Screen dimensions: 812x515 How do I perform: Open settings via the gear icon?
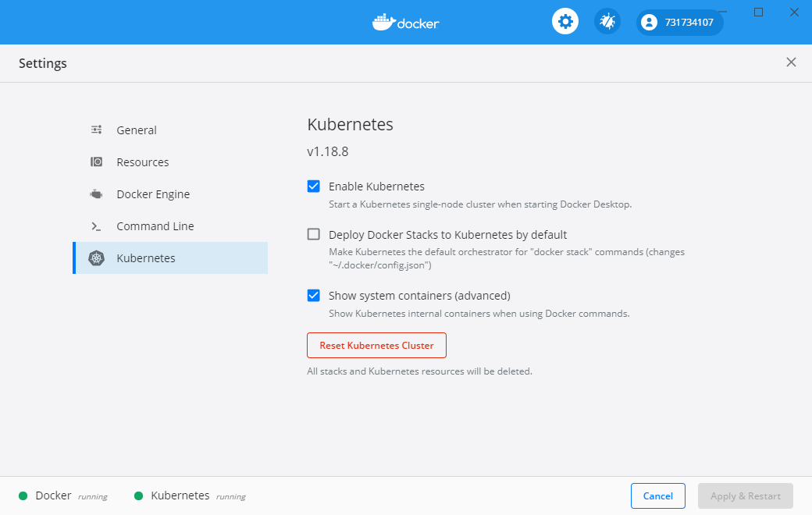click(565, 22)
